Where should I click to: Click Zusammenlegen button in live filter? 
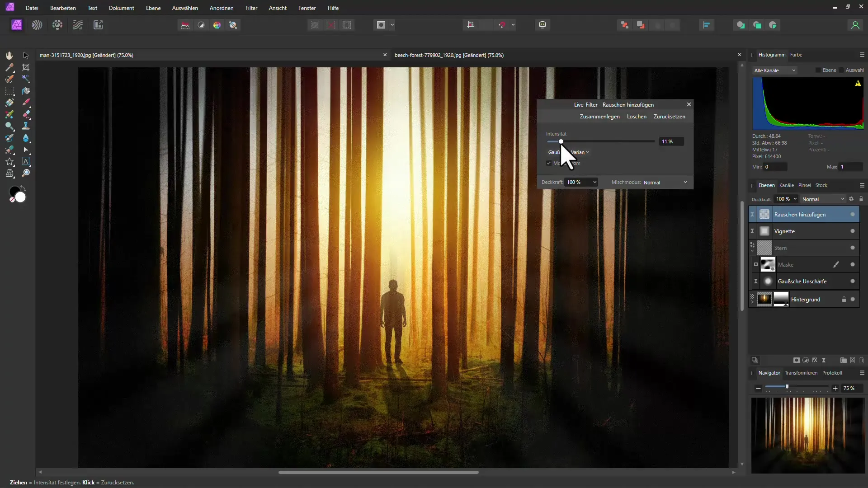599,116
